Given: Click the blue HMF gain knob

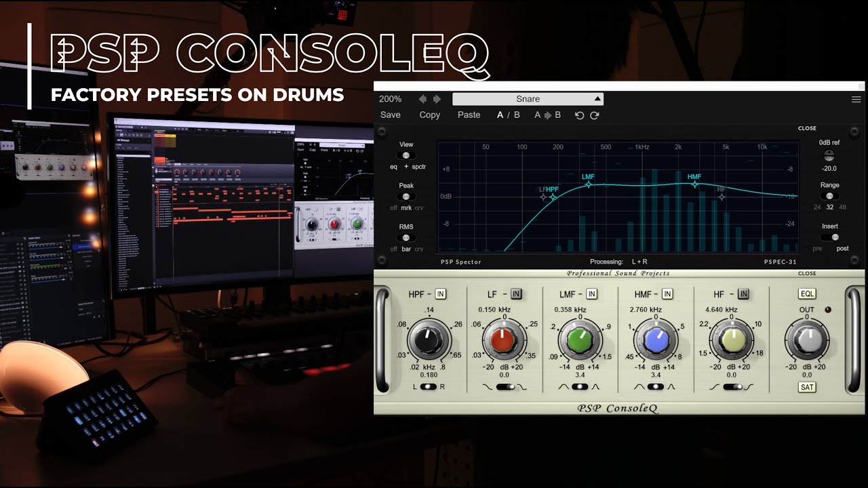Looking at the screenshot, I should click(x=656, y=340).
